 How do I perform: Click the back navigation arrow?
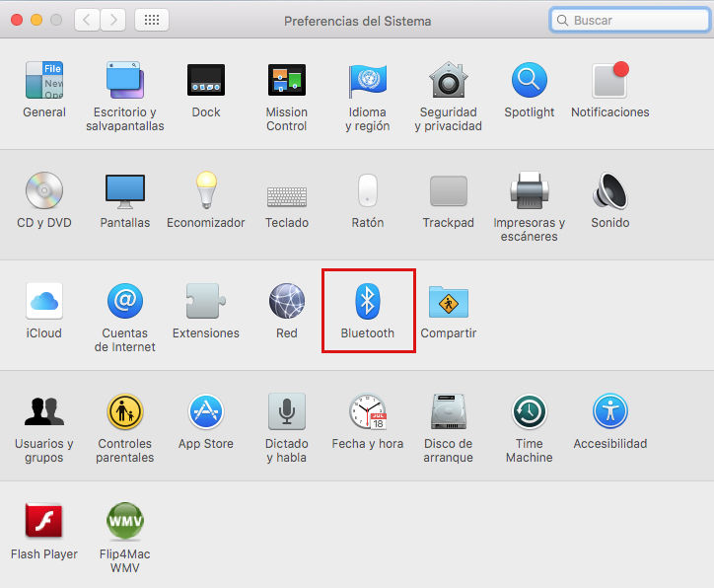(x=88, y=20)
